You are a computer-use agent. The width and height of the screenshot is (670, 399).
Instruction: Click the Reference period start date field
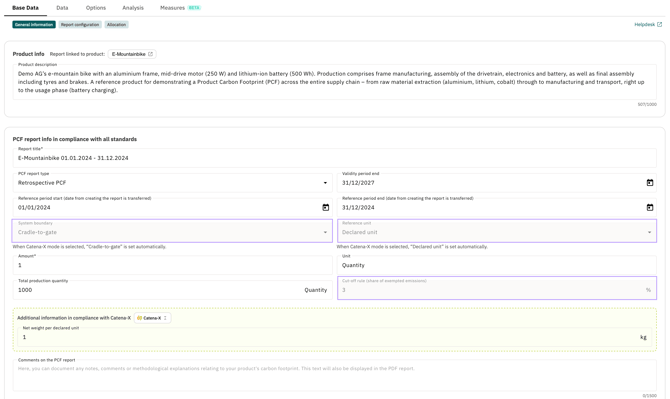173,207
